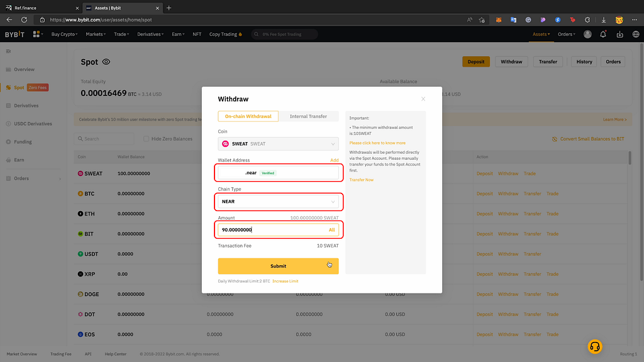Switch to the Internal Transfer tab
The width and height of the screenshot is (644, 362).
[308, 116]
